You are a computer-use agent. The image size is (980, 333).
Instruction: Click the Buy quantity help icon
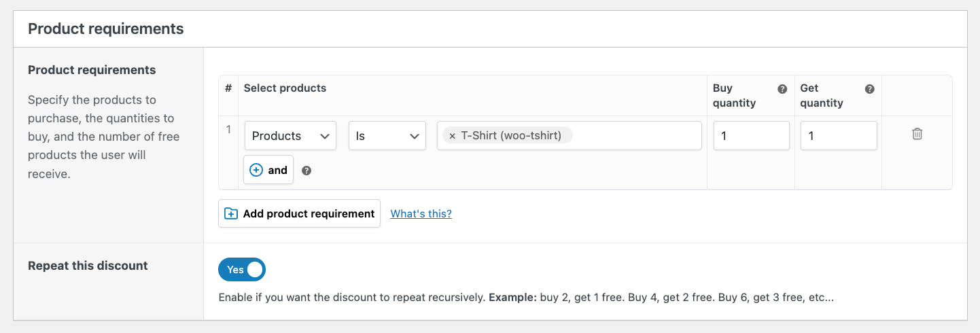pos(782,89)
